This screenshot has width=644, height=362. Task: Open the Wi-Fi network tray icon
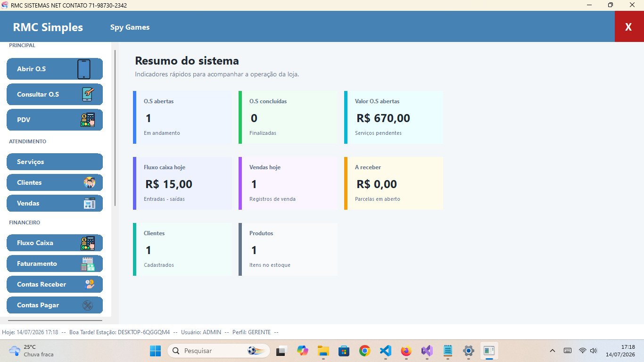(583, 351)
